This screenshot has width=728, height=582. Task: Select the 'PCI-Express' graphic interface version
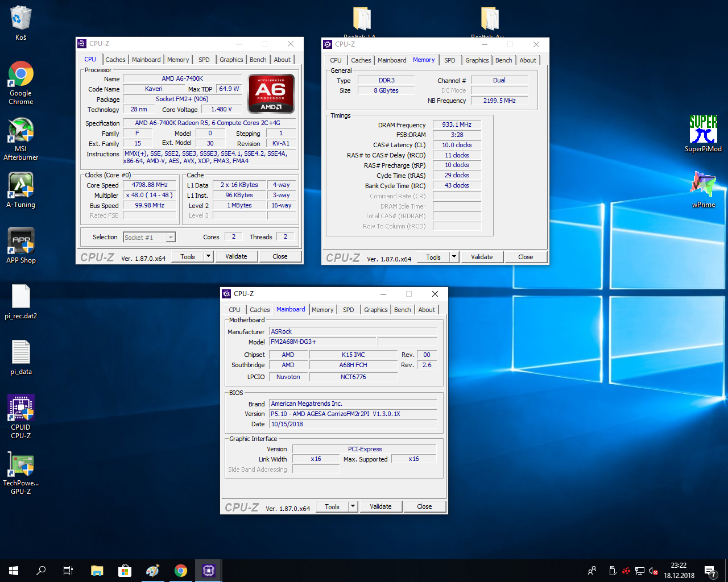[x=365, y=449]
